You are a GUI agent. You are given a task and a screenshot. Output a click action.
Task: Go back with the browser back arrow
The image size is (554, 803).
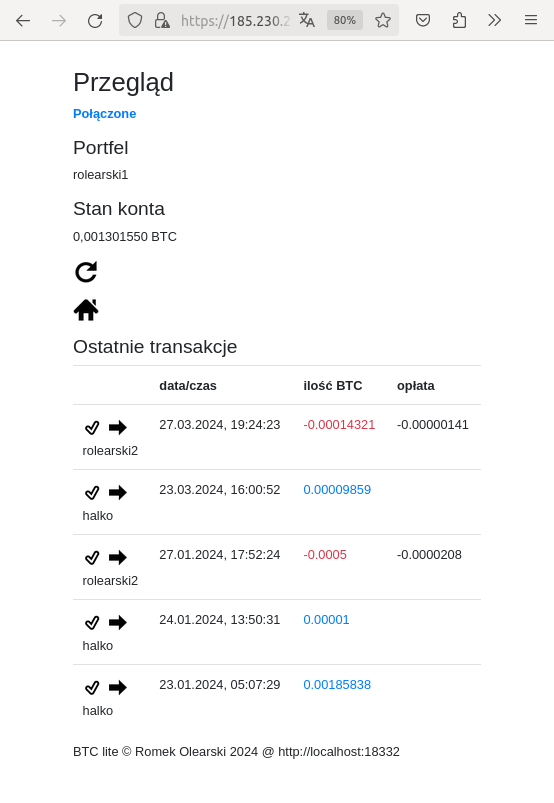point(23,20)
